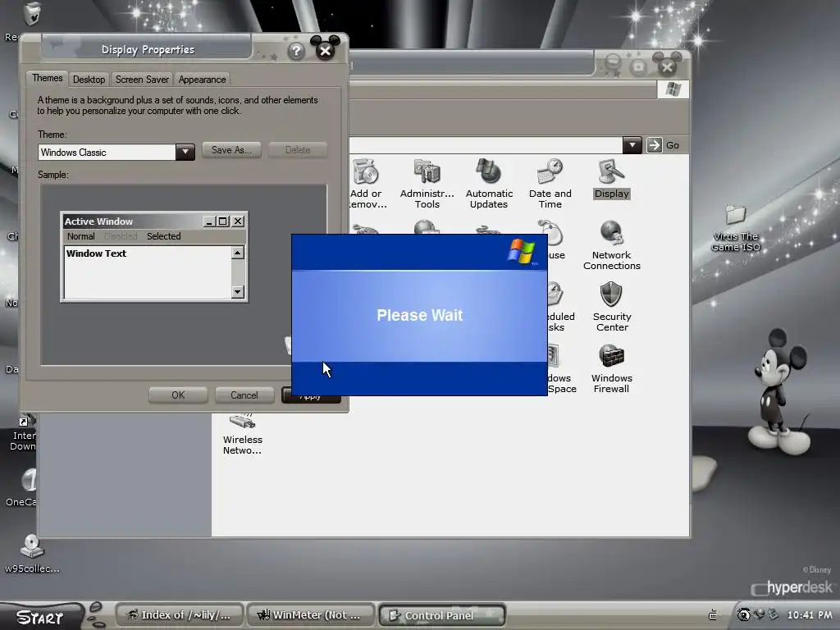The image size is (840, 630).
Task: Open the Wireless Network Setup icon
Action: (x=242, y=433)
